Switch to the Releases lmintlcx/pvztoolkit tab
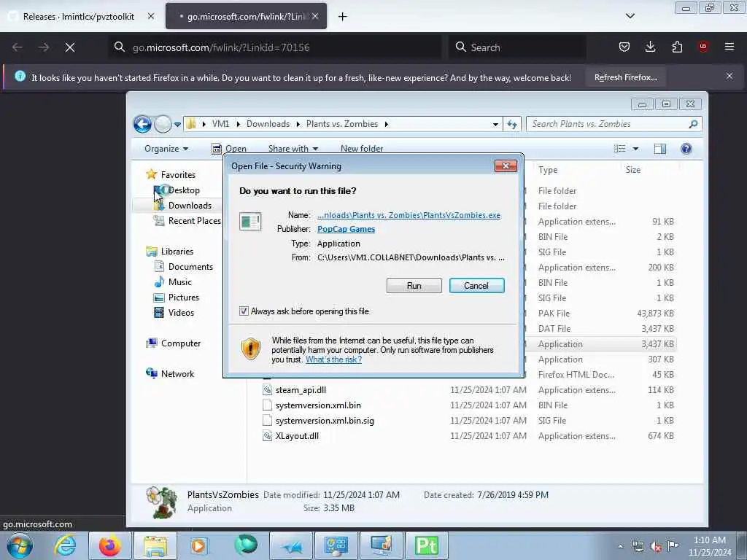 pyautogui.click(x=79, y=17)
